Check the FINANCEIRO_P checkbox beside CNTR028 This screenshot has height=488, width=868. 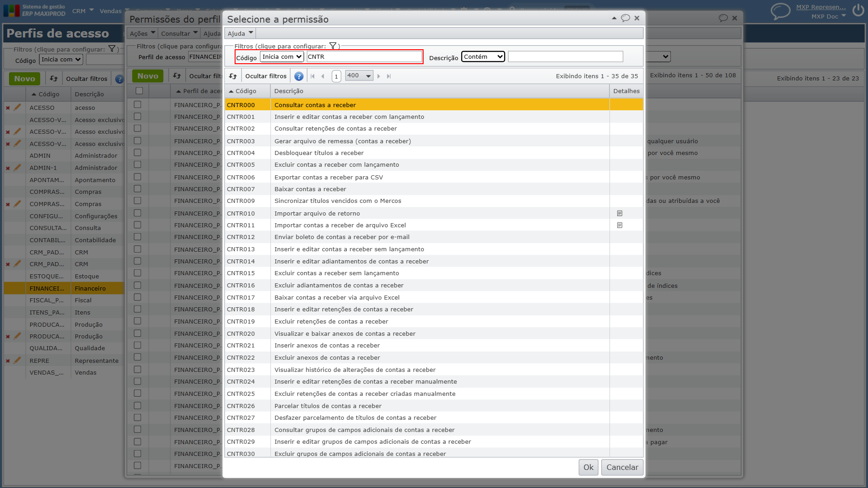tap(137, 429)
